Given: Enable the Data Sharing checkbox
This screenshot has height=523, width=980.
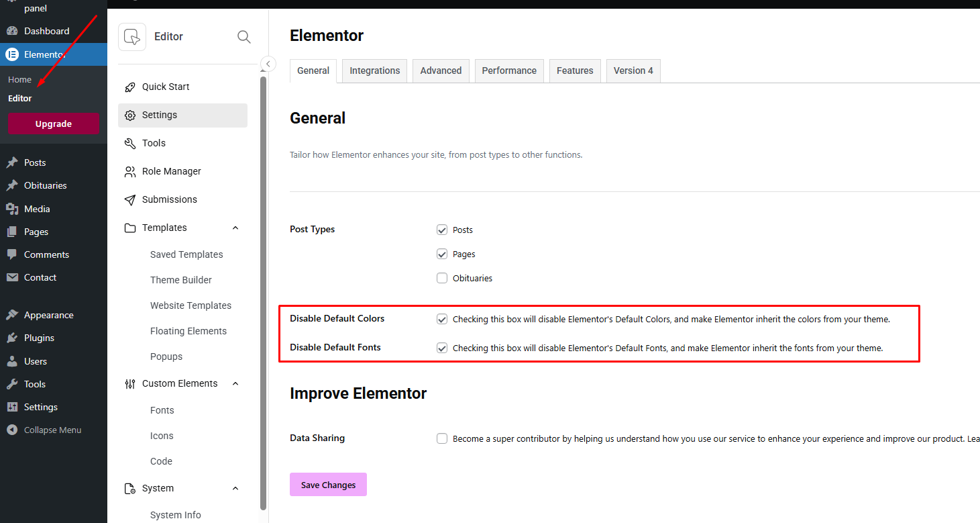Looking at the screenshot, I should (442, 438).
